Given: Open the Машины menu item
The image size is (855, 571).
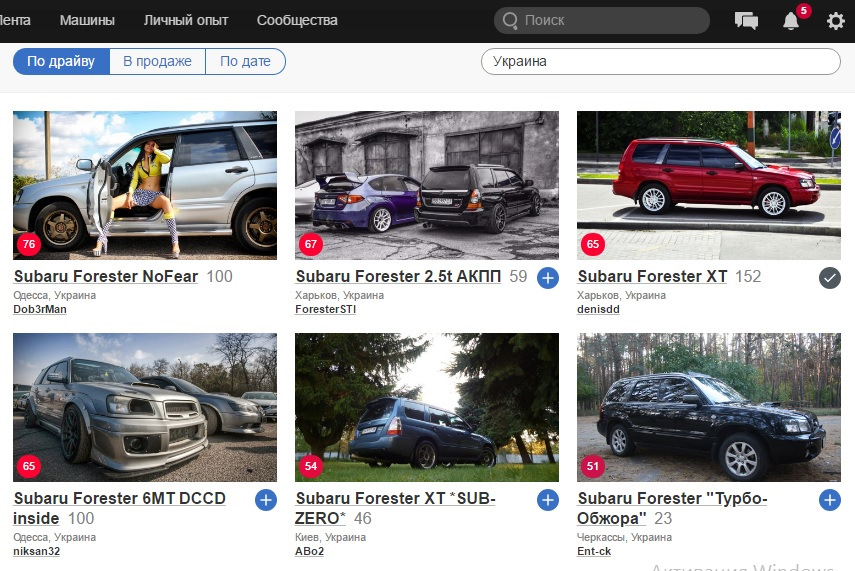Looking at the screenshot, I should click(87, 21).
